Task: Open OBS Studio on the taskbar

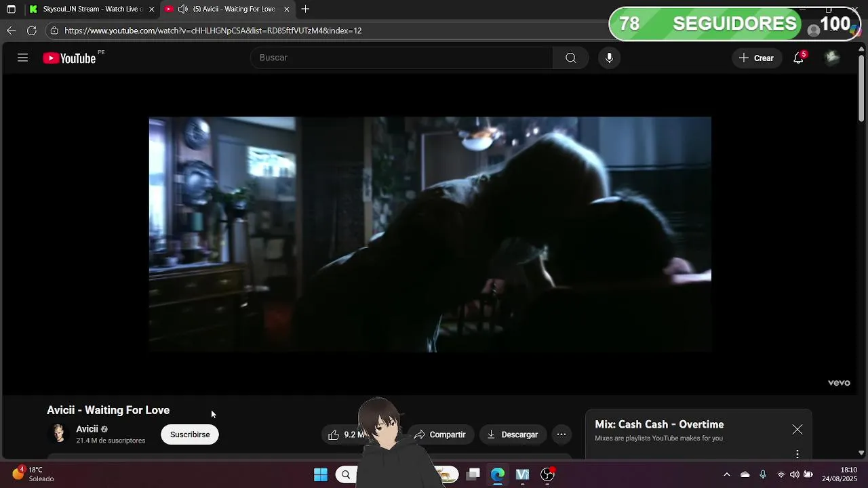Action: [x=547, y=474]
